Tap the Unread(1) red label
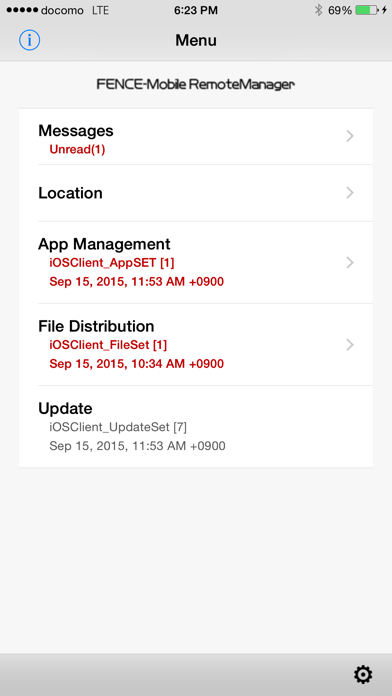 (77, 150)
